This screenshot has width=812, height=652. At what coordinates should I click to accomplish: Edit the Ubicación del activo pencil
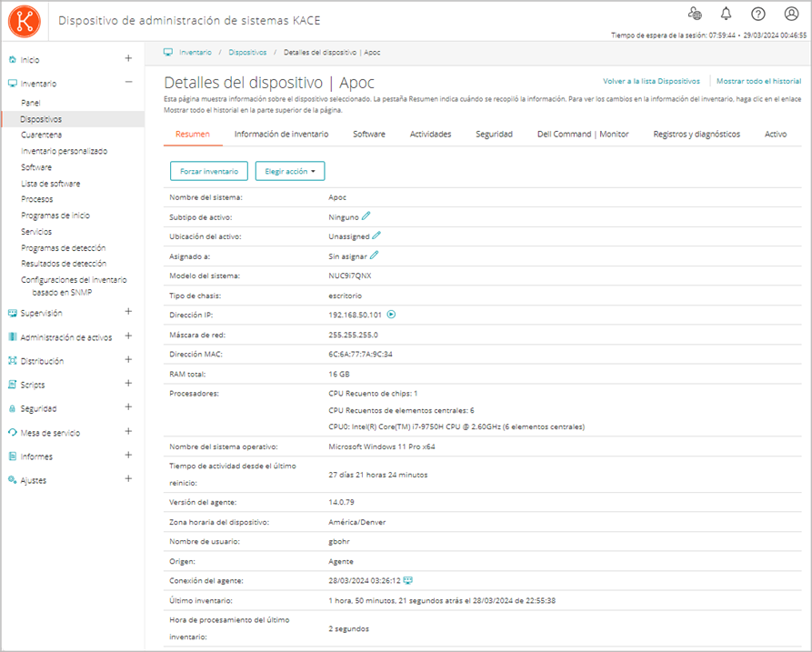(376, 236)
